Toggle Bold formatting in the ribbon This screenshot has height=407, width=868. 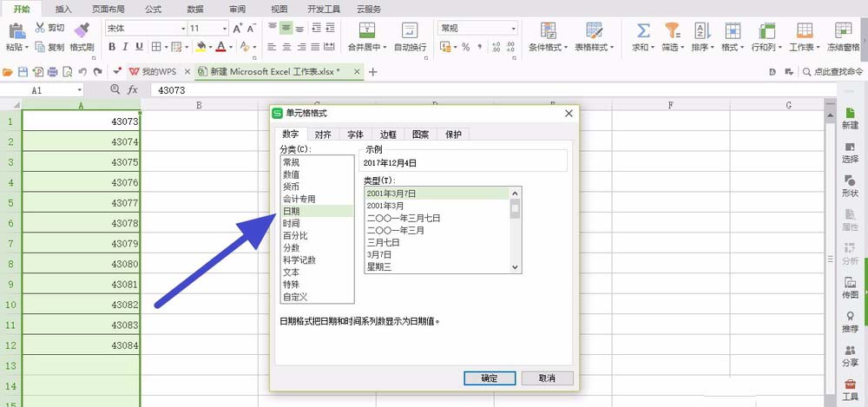[x=112, y=47]
